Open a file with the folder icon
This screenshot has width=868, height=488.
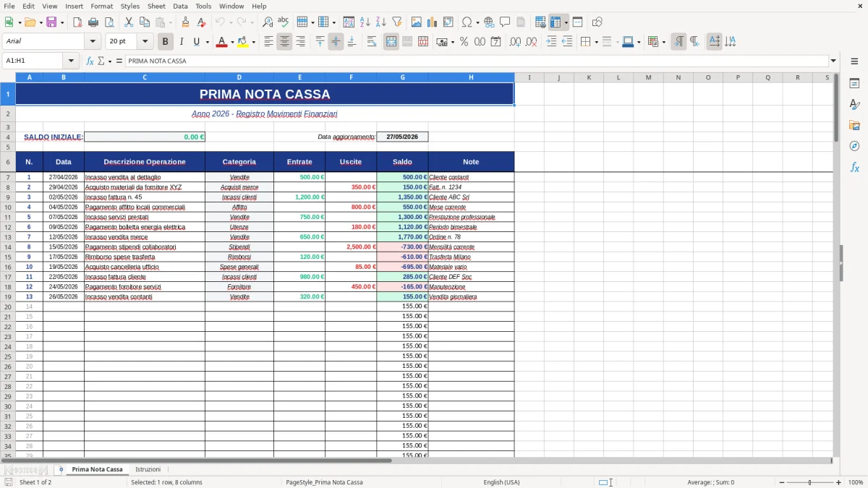[x=30, y=22]
